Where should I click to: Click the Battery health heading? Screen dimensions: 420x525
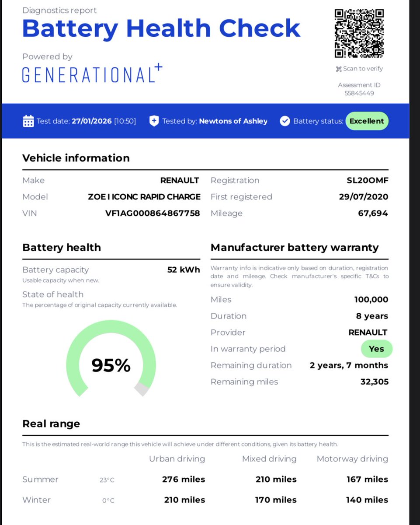pos(62,248)
